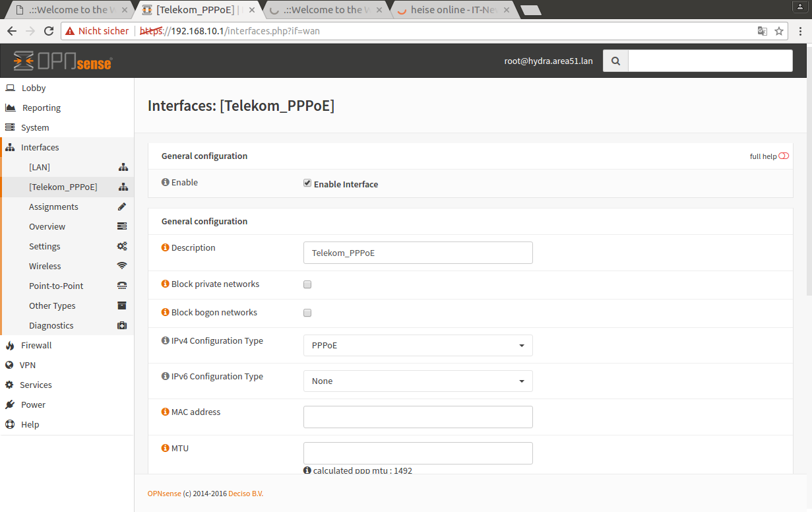Click the browser address bar URL
Screen dimensions: 812x512
[x=230, y=31]
